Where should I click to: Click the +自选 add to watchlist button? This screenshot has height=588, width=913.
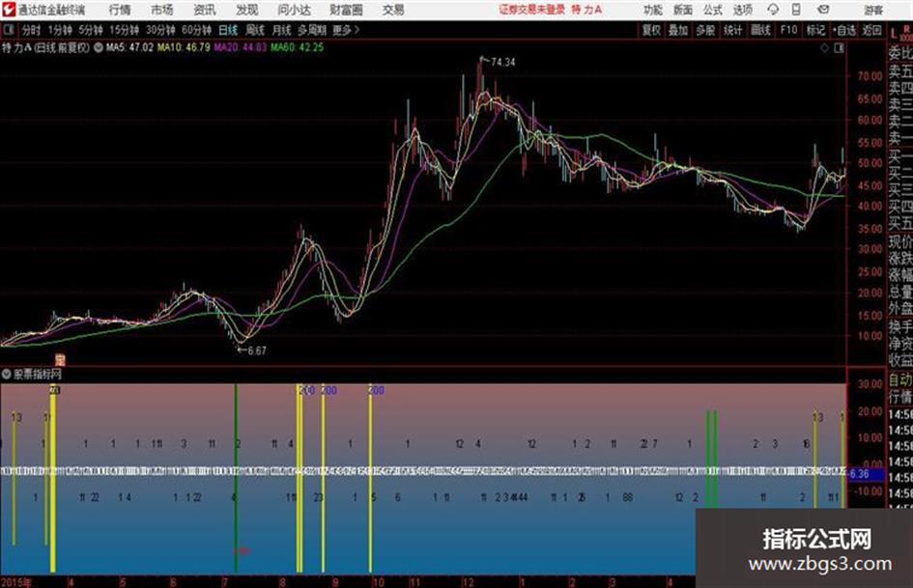click(844, 30)
